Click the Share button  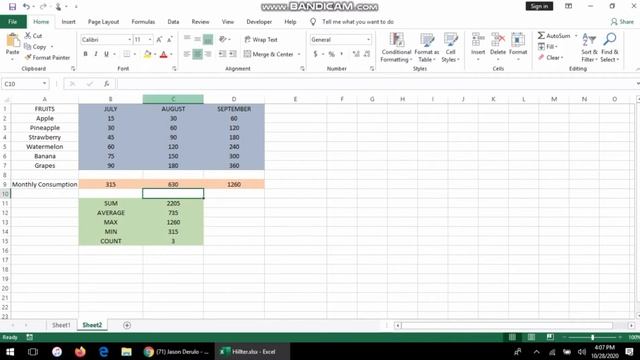click(x=622, y=22)
